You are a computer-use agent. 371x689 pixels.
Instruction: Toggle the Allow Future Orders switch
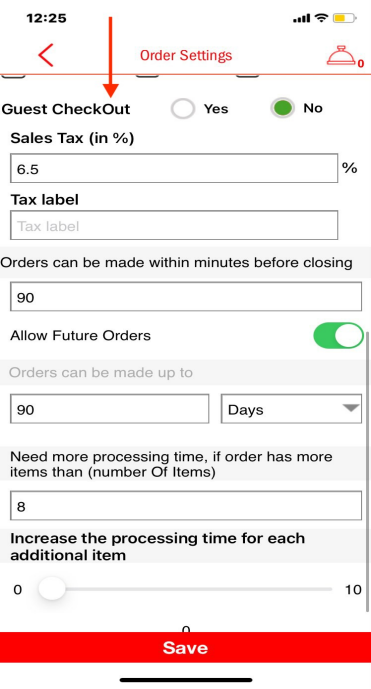point(338,336)
